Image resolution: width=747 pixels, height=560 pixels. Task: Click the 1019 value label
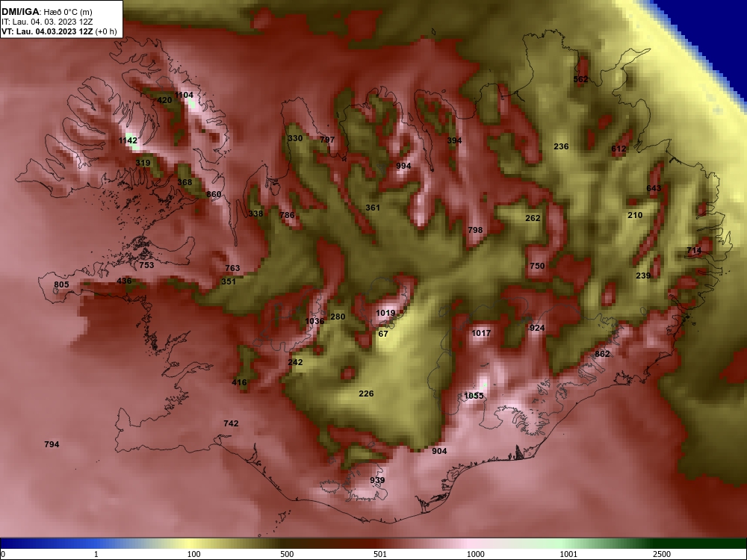pyautogui.click(x=385, y=313)
